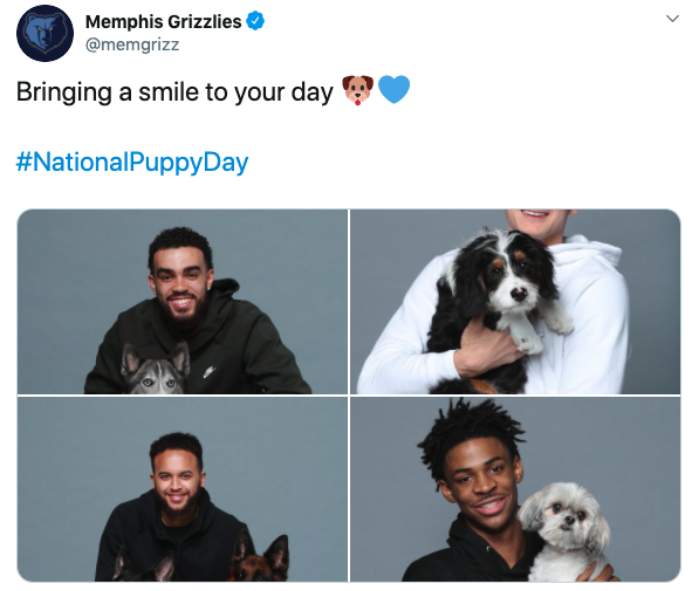
Task: Open the bottom-right photo with fluffy gray dog
Action: pyautogui.click(x=515, y=489)
